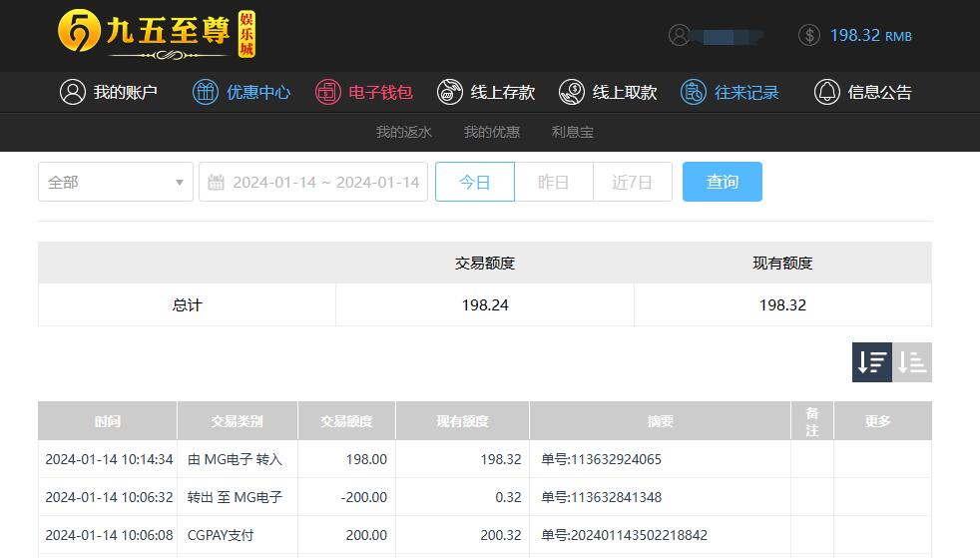Click the 九五至尊 logo

click(x=157, y=35)
